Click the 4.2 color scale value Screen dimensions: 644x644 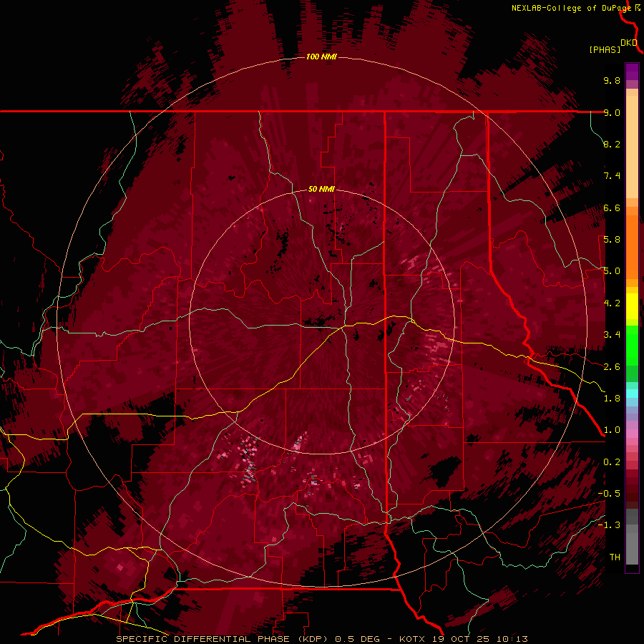tap(612, 303)
